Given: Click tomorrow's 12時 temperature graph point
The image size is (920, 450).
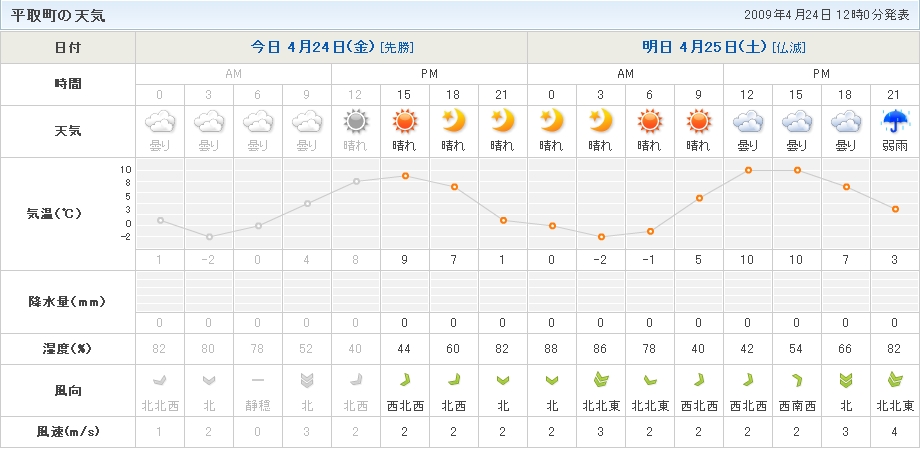Looking at the screenshot, I should (x=748, y=170).
